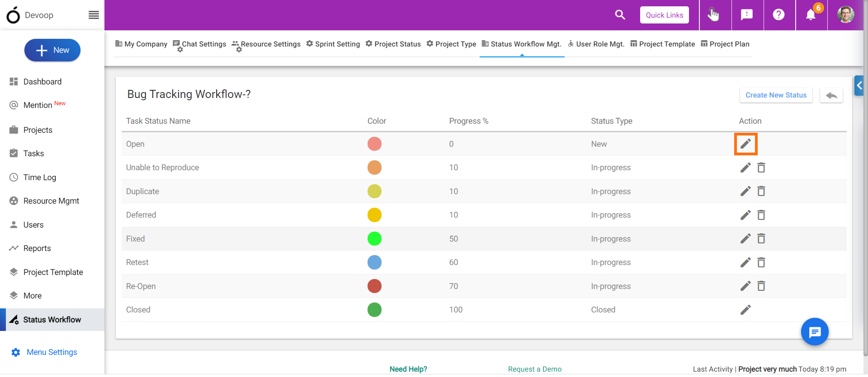Toggle the hamburger sidebar menu

(x=94, y=15)
